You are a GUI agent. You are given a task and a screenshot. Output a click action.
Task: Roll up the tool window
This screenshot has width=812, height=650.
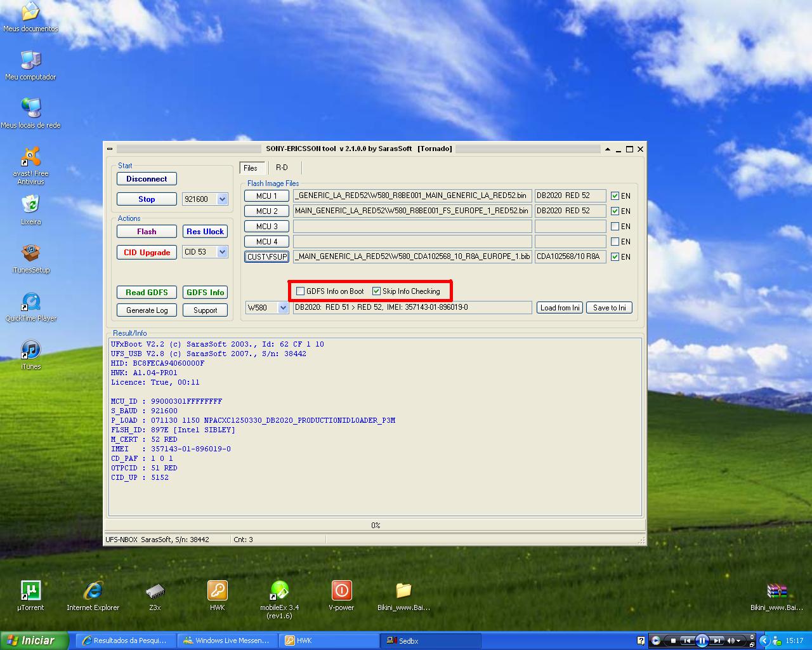(608, 149)
